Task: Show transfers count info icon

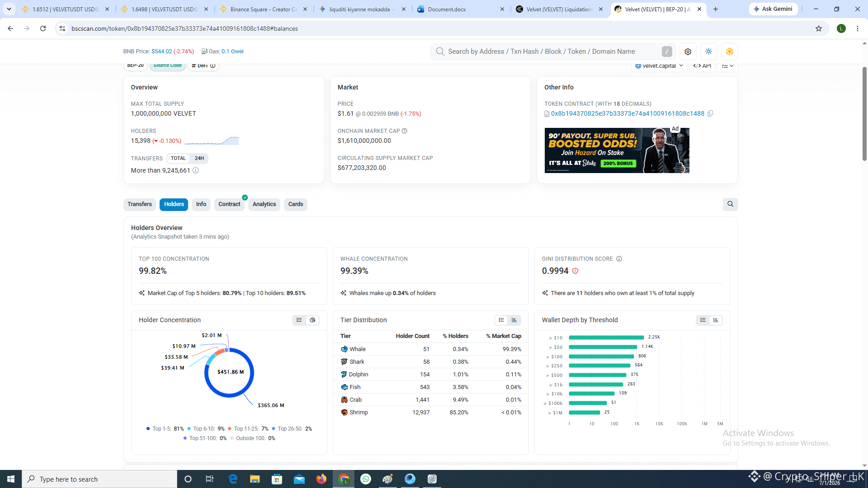Action: pyautogui.click(x=196, y=170)
